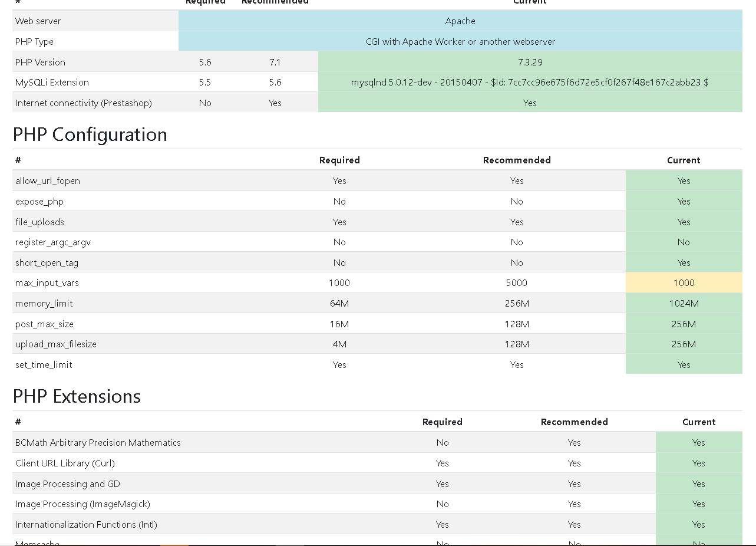Click the set_time_limit current Yes cell
This screenshot has height=546, width=756.
click(x=683, y=364)
